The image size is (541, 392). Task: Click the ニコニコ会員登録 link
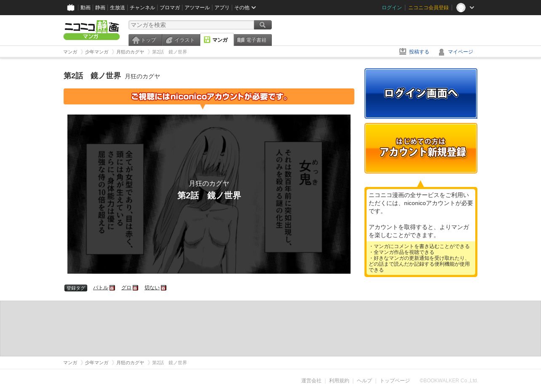(429, 8)
